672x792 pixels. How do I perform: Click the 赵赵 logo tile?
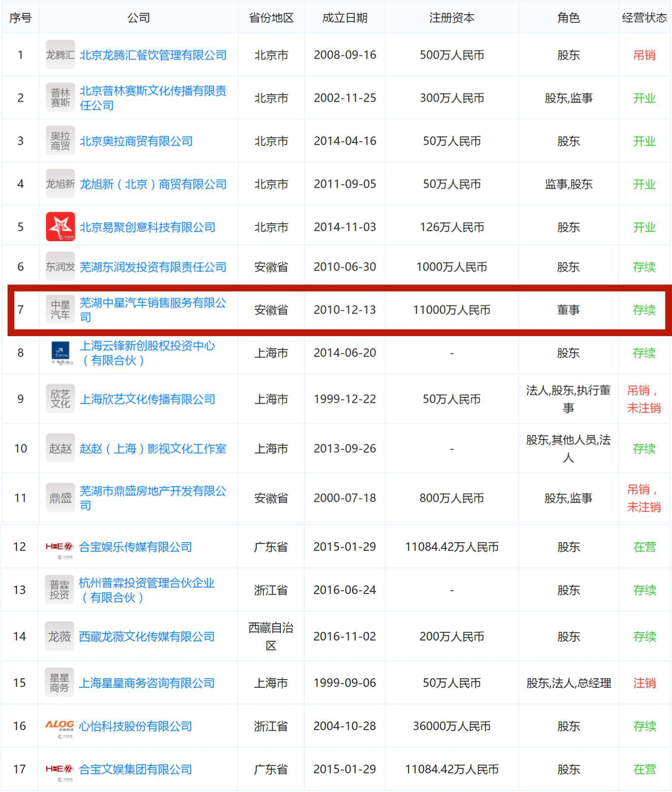[x=60, y=448]
